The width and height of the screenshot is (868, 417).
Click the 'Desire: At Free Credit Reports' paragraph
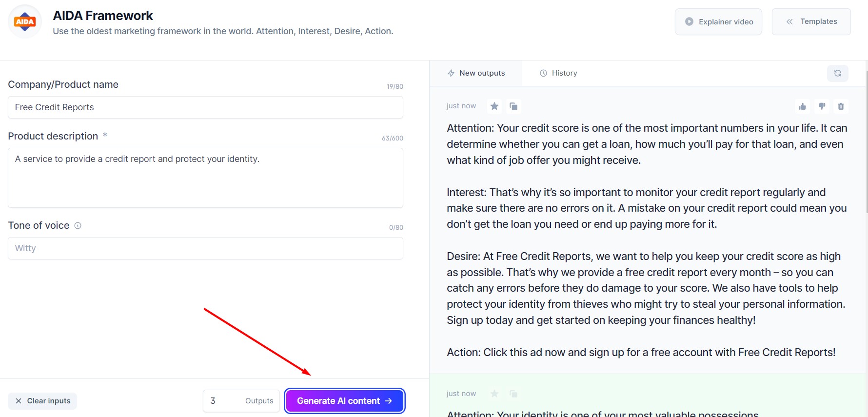(646, 288)
